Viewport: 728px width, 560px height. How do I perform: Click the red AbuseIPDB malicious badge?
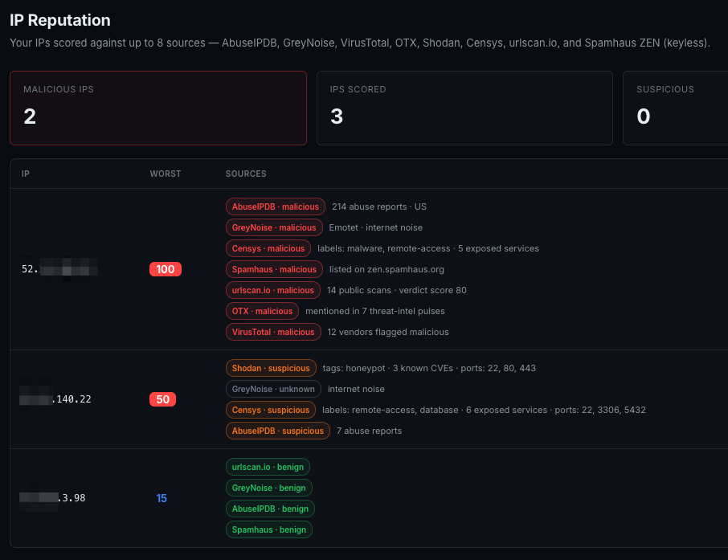coord(276,206)
